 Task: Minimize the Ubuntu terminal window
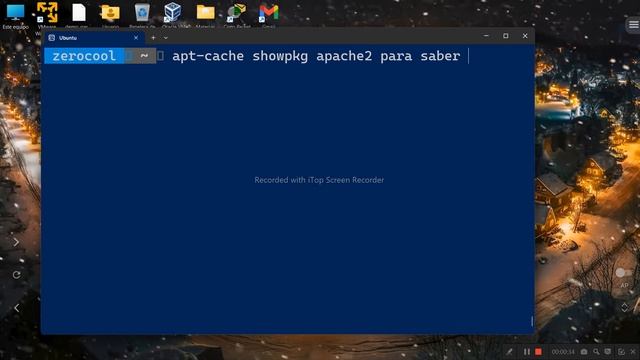486,36
